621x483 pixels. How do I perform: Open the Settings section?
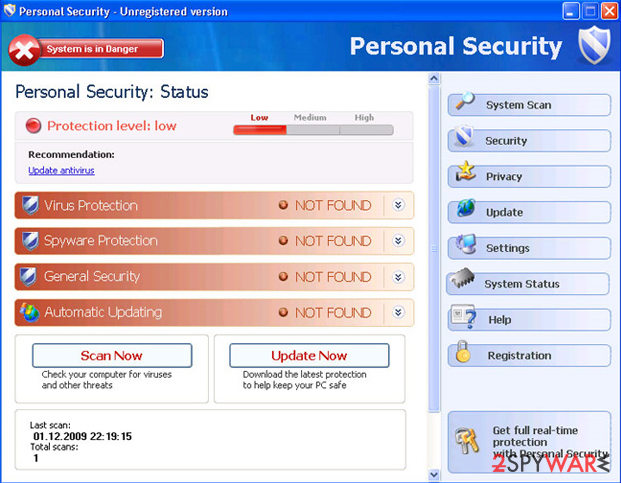click(x=529, y=248)
